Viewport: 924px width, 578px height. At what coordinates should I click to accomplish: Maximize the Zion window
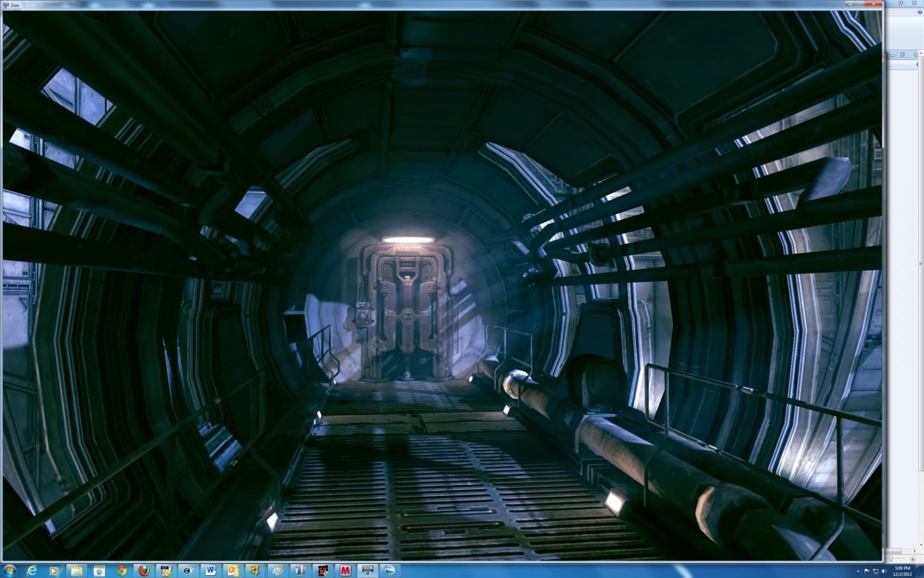[x=860, y=4]
